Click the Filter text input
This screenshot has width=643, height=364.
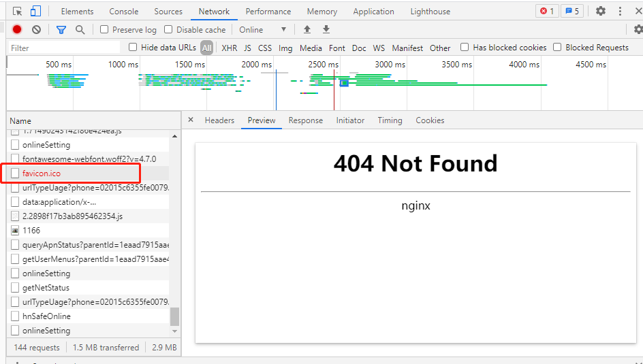click(x=64, y=48)
